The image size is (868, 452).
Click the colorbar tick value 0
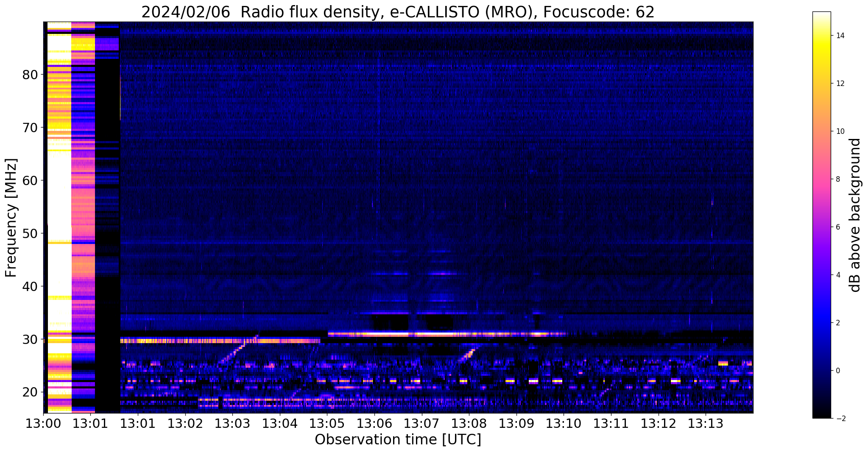837,371
